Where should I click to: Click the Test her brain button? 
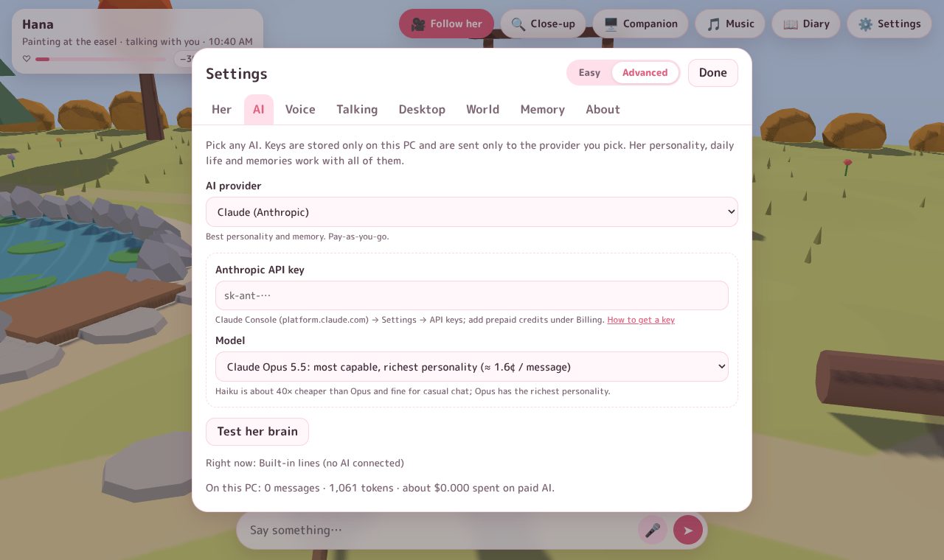tap(257, 431)
